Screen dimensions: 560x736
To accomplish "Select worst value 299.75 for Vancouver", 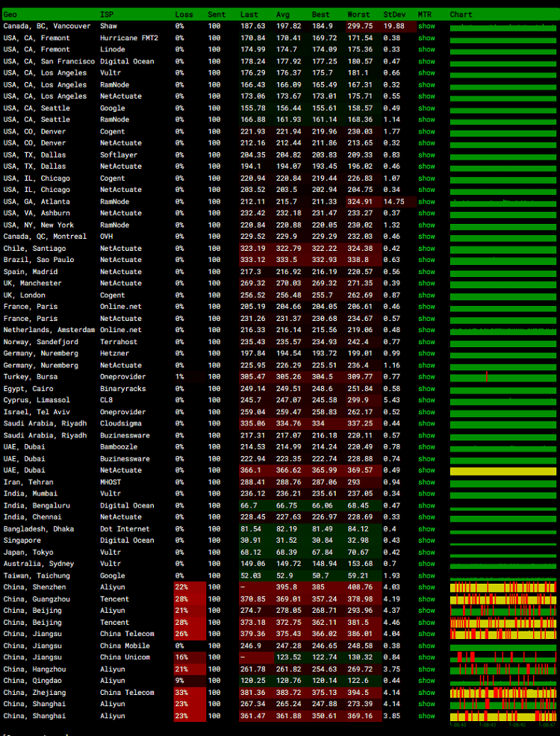I will coord(364,26).
